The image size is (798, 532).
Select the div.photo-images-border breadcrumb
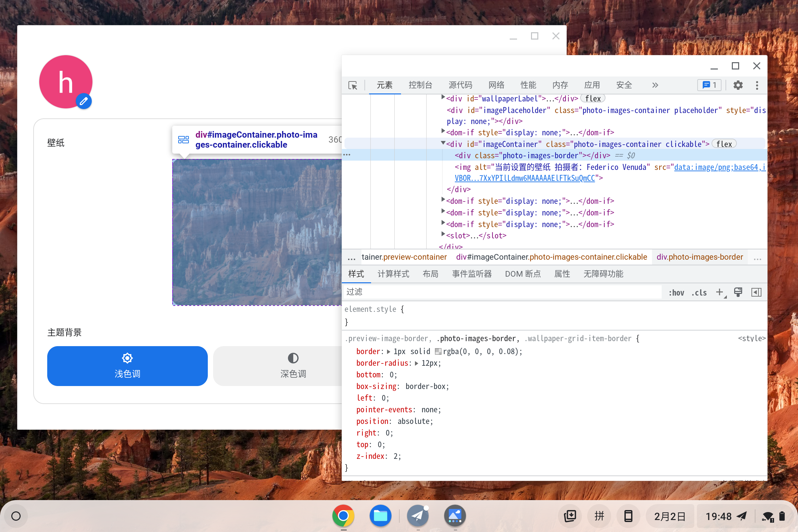point(700,257)
